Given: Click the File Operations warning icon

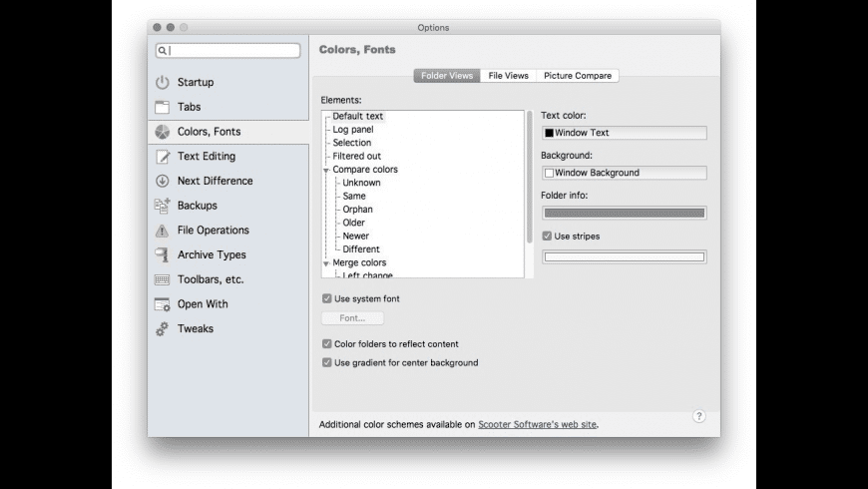Looking at the screenshot, I should pyautogui.click(x=163, y=231).
